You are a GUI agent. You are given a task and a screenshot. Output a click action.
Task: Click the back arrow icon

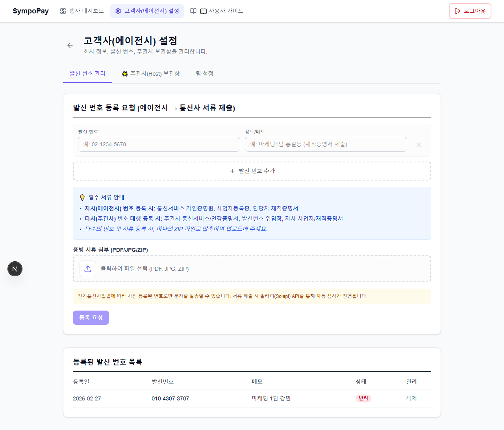pyautogui.click(x=70, y=45)
